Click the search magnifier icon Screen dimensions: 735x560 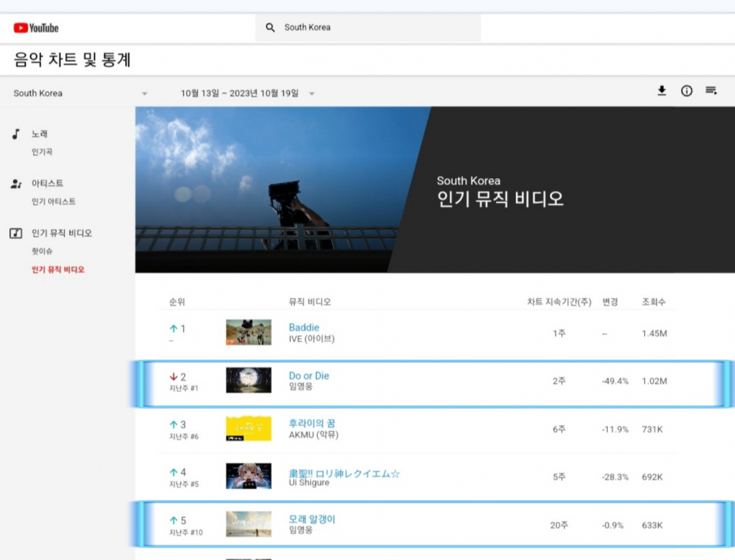[271, 28]
